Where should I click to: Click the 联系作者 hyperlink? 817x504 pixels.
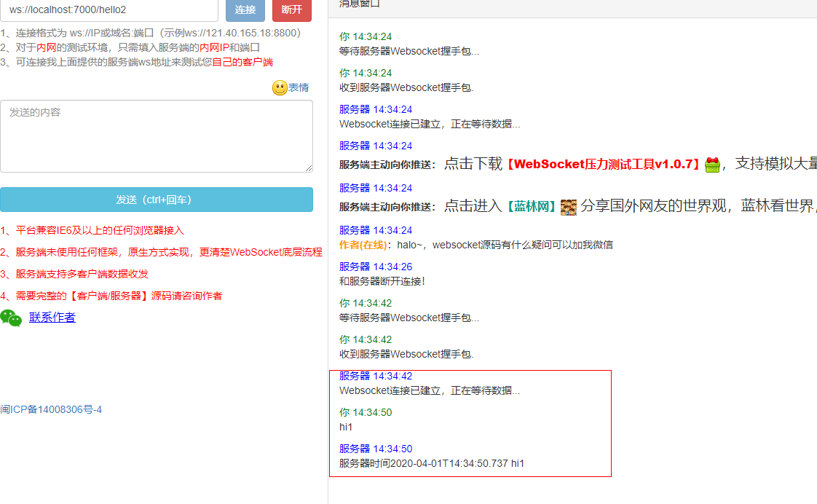(x=52, y=317)
